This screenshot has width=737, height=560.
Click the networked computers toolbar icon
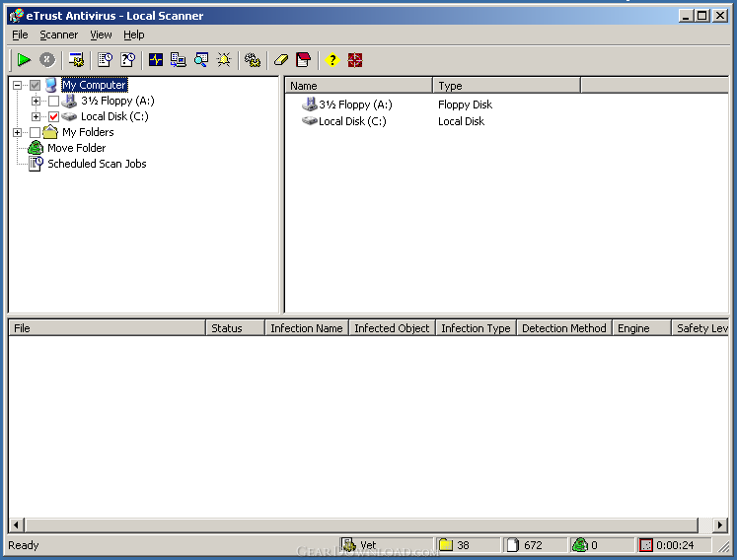179,60
